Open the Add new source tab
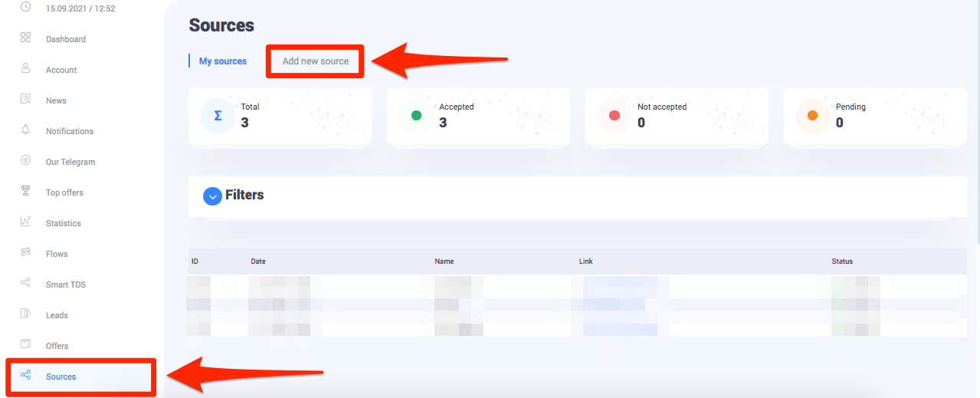Screen dimensions: 980x398 pos(315,61)
